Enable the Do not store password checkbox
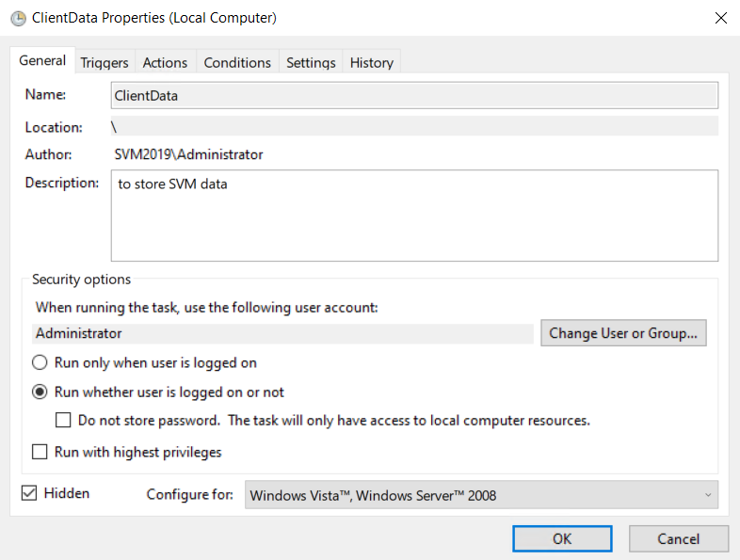The height and width of the screenshot is (560, 740). point(63,421)
